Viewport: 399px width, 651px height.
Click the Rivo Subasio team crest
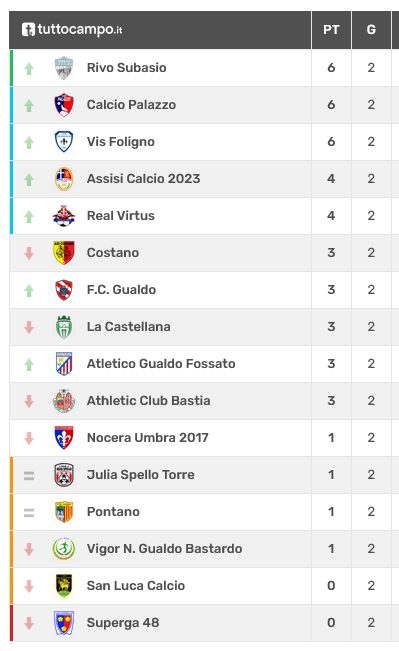coord(64,68)
